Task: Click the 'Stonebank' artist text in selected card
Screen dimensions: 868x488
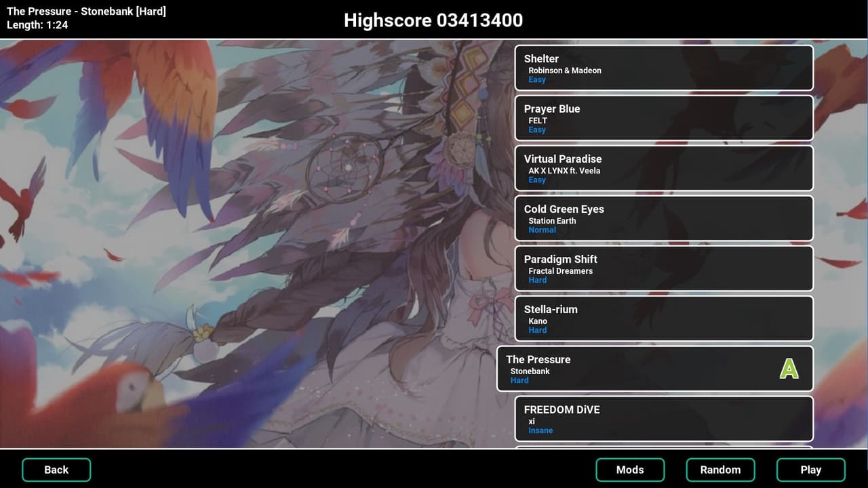Action: [530, 371]
